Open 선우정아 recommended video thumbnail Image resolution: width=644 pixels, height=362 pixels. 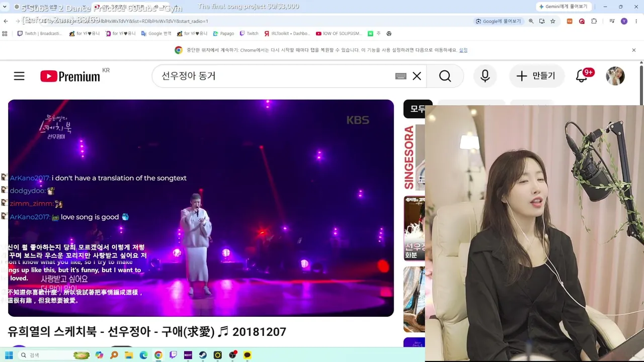pos(414,228)
